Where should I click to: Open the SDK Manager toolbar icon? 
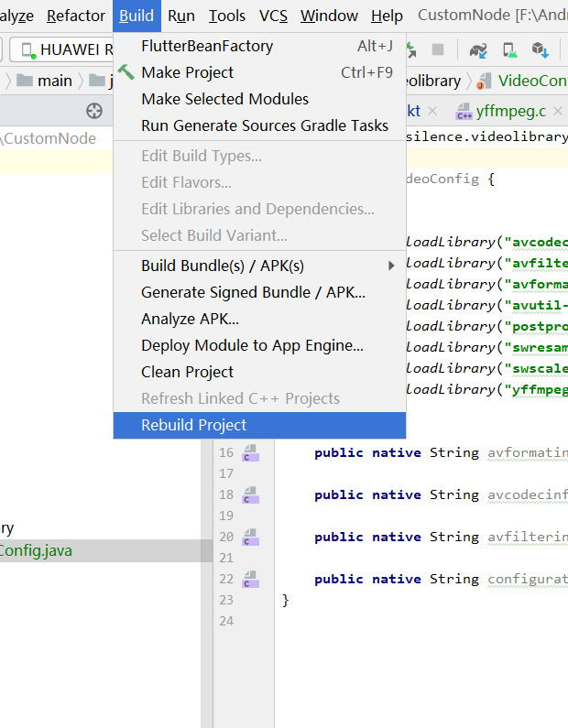point(540,49)
